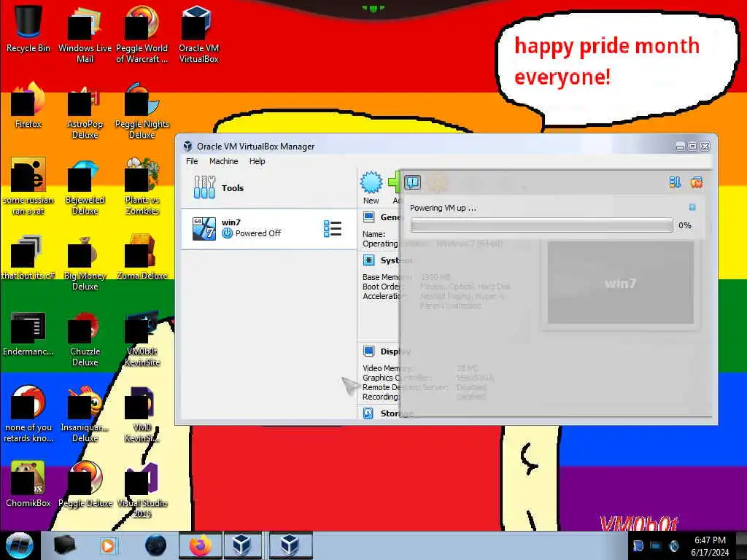This screenshot has height=560, width=747.
Task: Select Tools in the VirtualBox sidebar
Action: click(268, 187)
